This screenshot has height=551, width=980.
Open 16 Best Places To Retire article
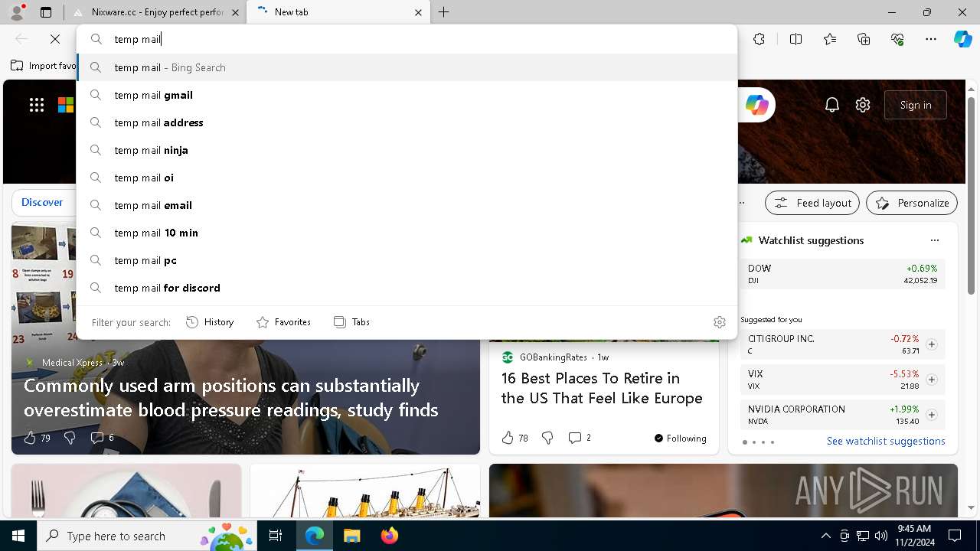602,388
